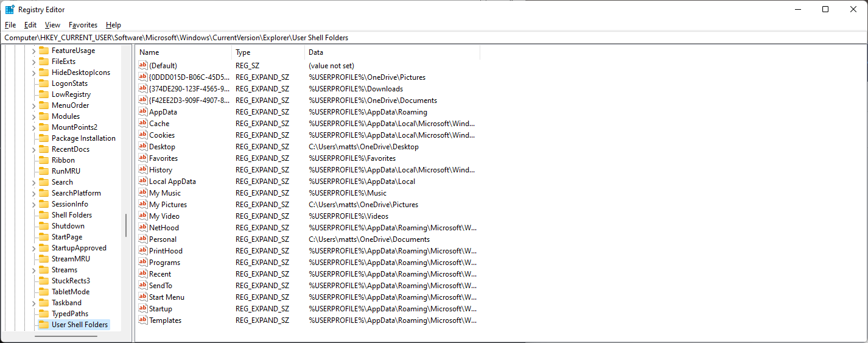Click the Favorites value string icon

click(143, 158)
